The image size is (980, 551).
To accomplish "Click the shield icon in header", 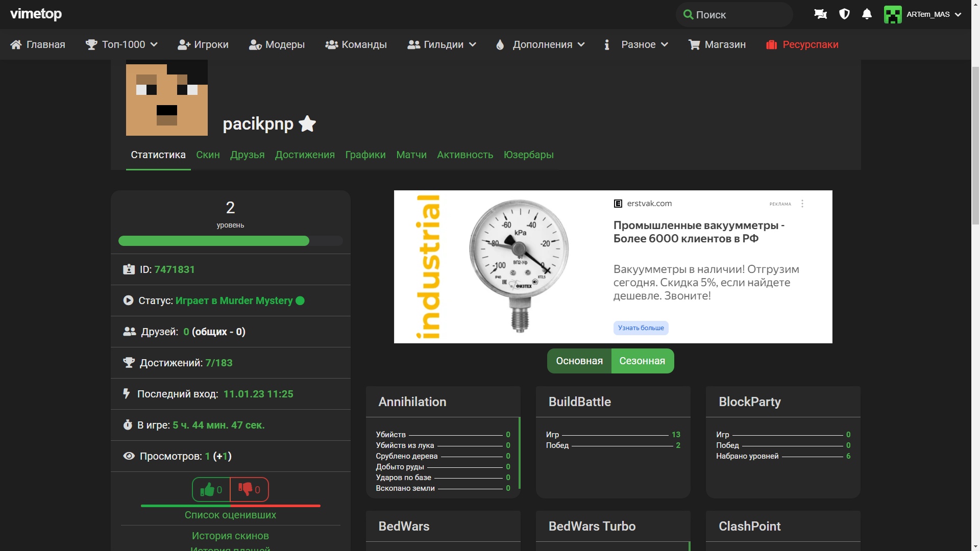I will (x=844, y=14).
